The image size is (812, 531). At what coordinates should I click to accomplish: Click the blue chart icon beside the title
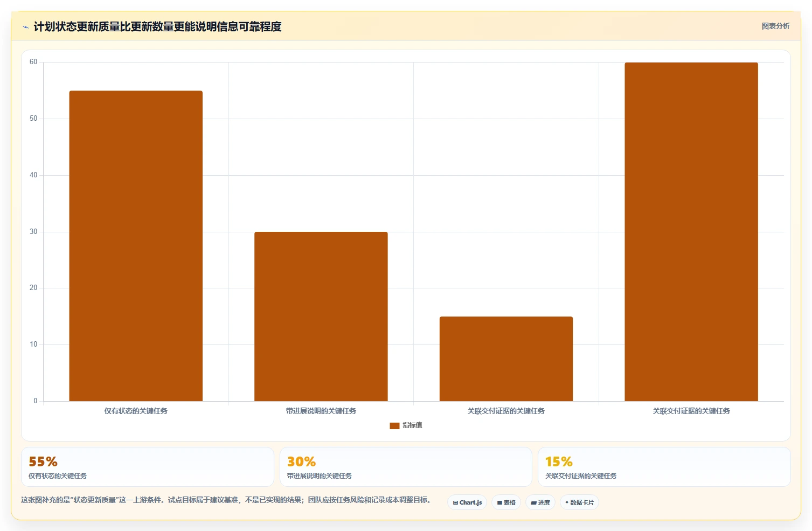(x=25, y=27)
